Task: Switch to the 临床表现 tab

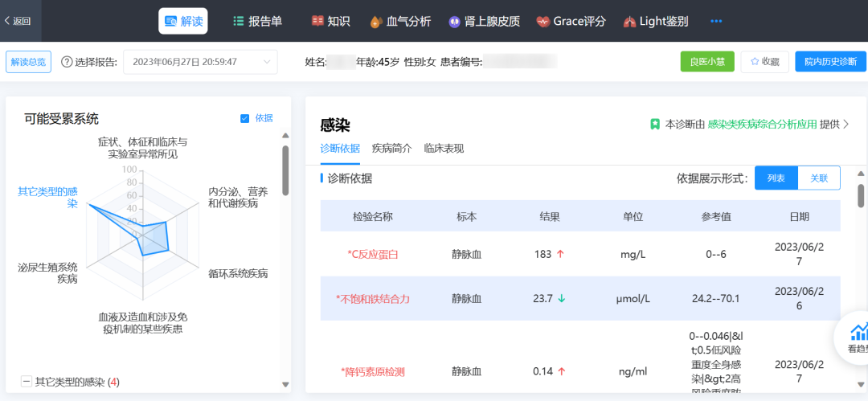Action: (x=444, y=148)
